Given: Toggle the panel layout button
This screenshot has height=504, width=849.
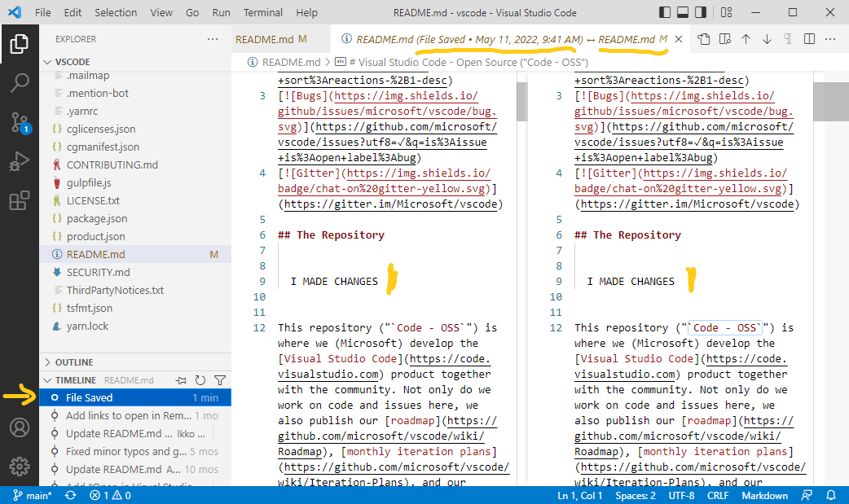Looking at the screenshot, I should pos(683,12).
